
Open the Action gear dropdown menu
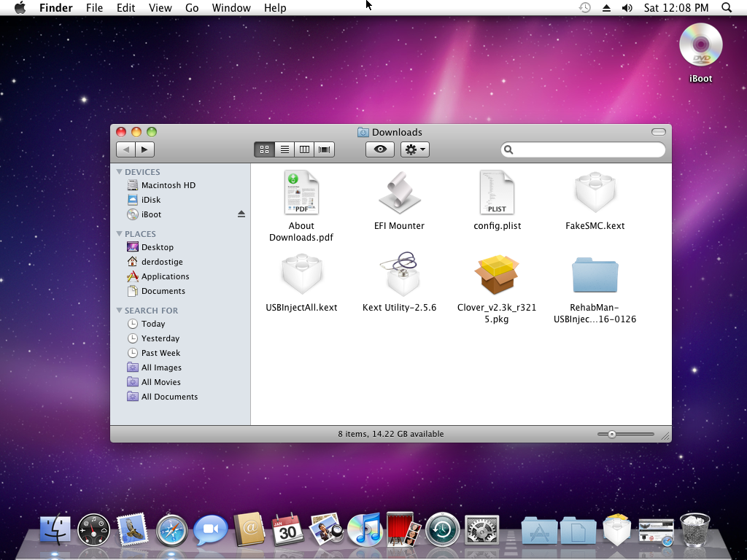pyautogui.click(x=415, y=149)
